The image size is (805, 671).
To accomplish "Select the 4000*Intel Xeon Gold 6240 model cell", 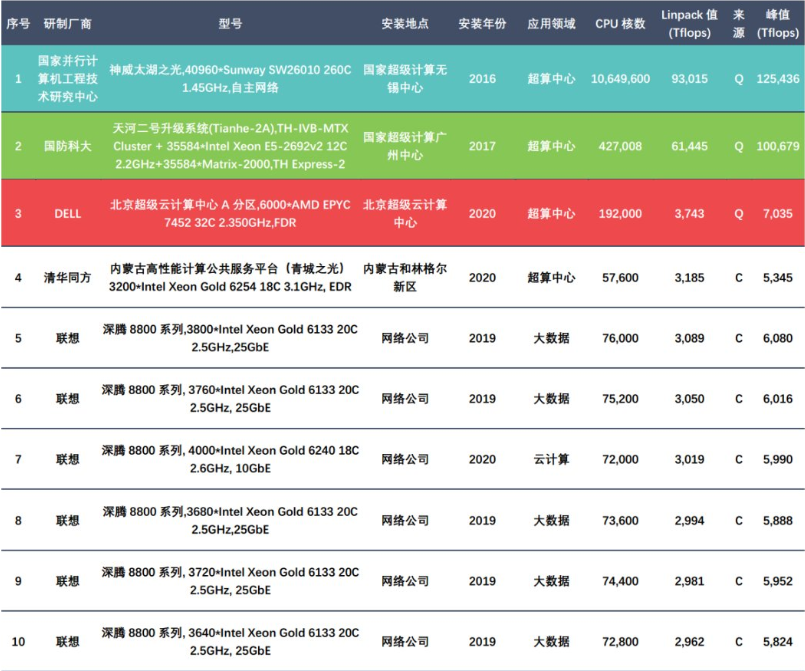I will click(230, 459).
